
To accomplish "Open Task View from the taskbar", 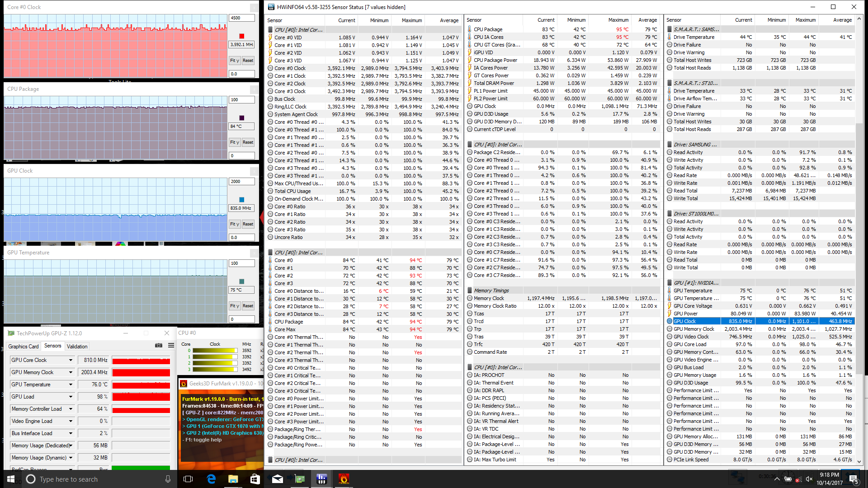I will pos(188,479).
